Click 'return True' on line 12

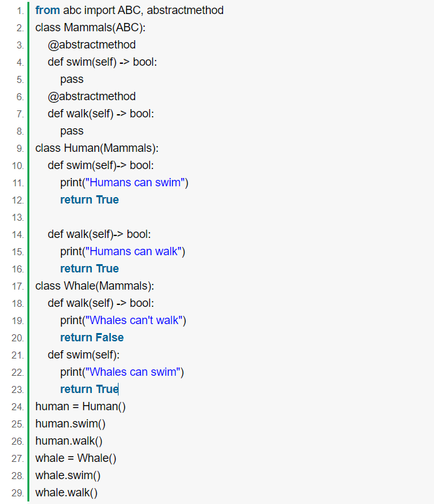89,200
